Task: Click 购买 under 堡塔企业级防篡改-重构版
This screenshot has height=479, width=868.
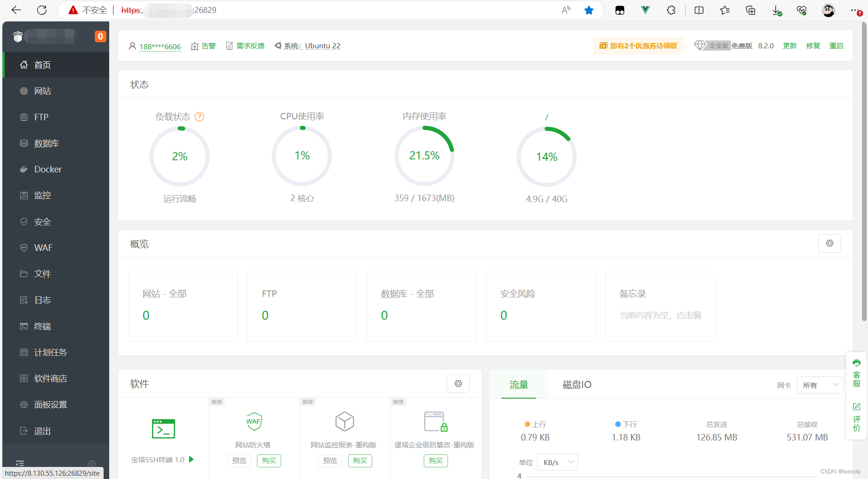Action: (x=436, y=460)
